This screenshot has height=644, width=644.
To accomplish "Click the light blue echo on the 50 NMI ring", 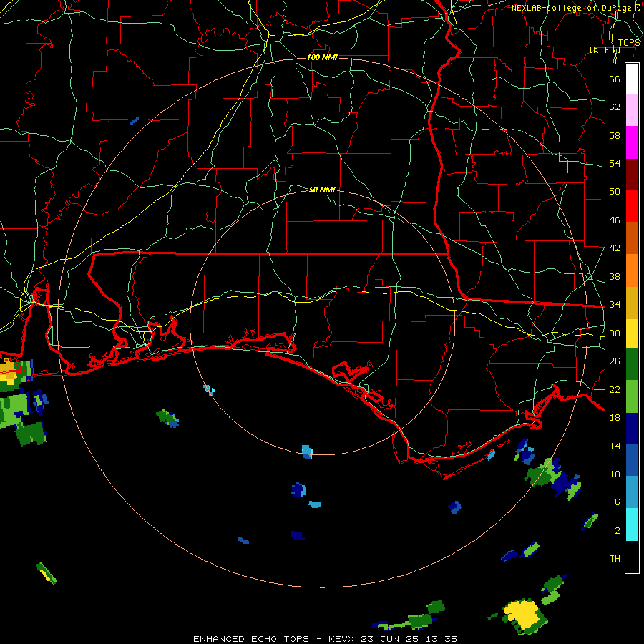I will (307, 452).
